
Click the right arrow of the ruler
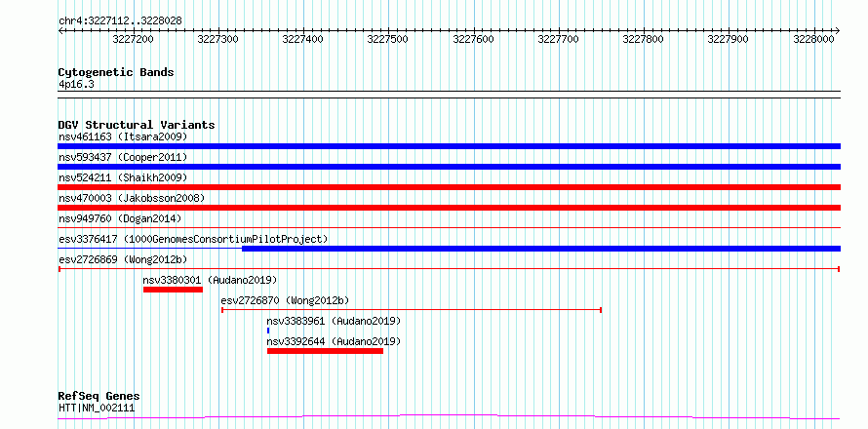tap(838, 30)
